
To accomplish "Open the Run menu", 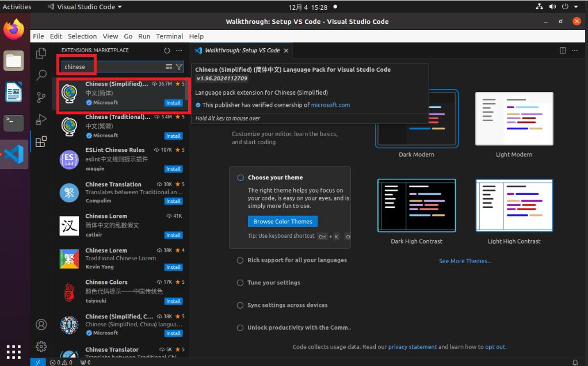I will tap(144, 36).
